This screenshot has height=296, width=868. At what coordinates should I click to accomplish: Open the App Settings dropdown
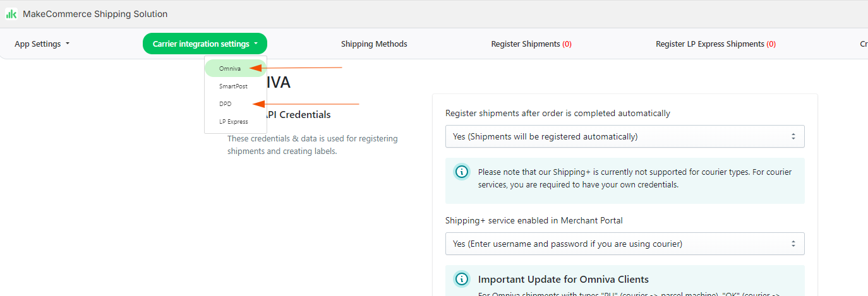point(42,44)
